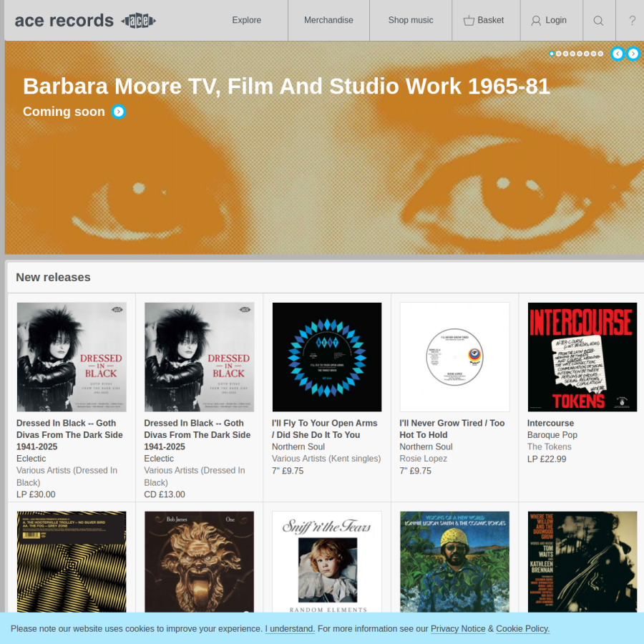644x644 pixels.
Task: Click Northern Soul under I'll Fly To Your Open Arms
Action: (x=298, y=447)
